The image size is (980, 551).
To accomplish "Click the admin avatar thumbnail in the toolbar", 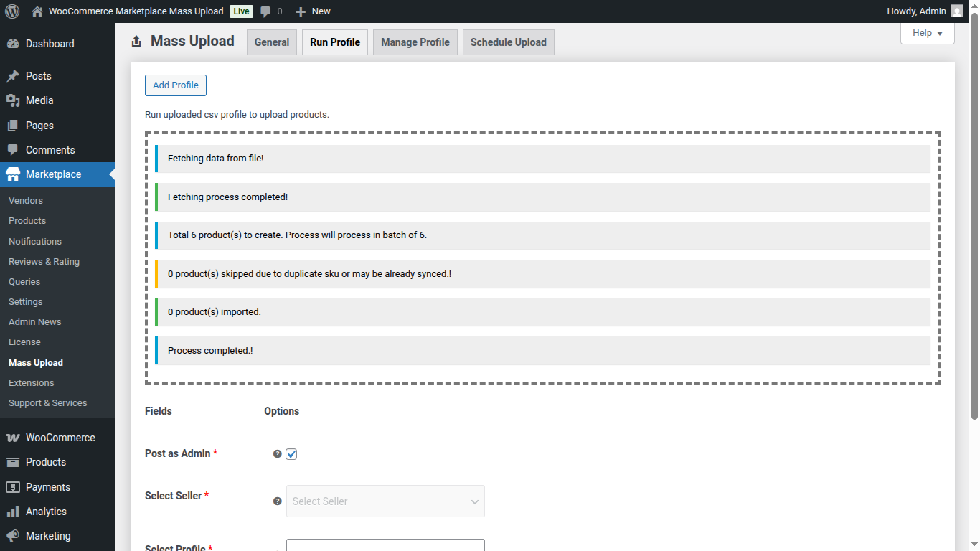I will [957, 11].
